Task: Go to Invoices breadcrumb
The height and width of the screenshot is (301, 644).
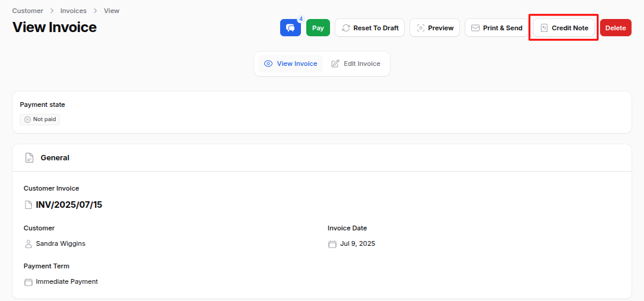Action: tap(74, 11)
